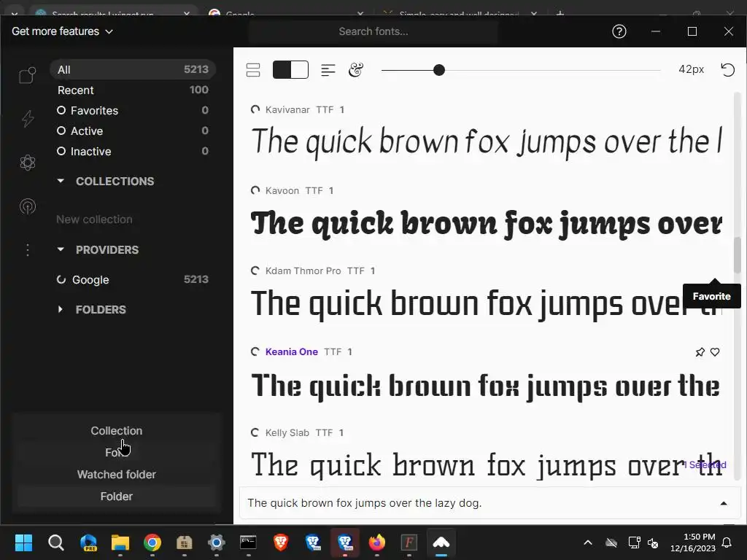Viewport: 747px width, 560px height.
Task: Select the Favorites filter
Action: [x=133, y=111]
